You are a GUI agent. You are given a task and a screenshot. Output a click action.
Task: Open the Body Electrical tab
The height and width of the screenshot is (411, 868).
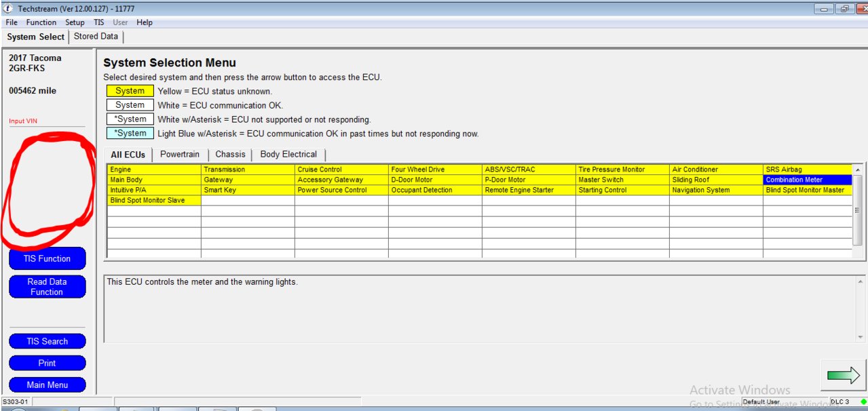tap(288, 155)
